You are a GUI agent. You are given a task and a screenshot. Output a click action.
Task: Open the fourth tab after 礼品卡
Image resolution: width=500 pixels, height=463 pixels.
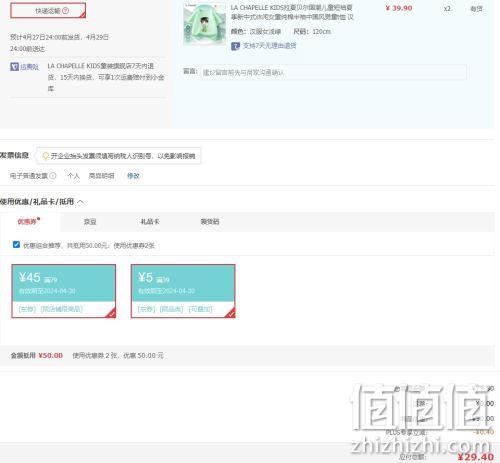coord(210,222)
